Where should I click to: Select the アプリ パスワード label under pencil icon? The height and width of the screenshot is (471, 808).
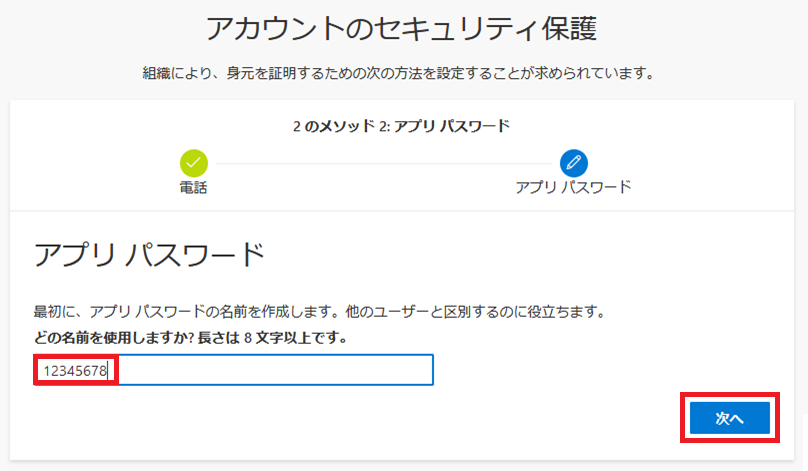[x=573, y=187]
